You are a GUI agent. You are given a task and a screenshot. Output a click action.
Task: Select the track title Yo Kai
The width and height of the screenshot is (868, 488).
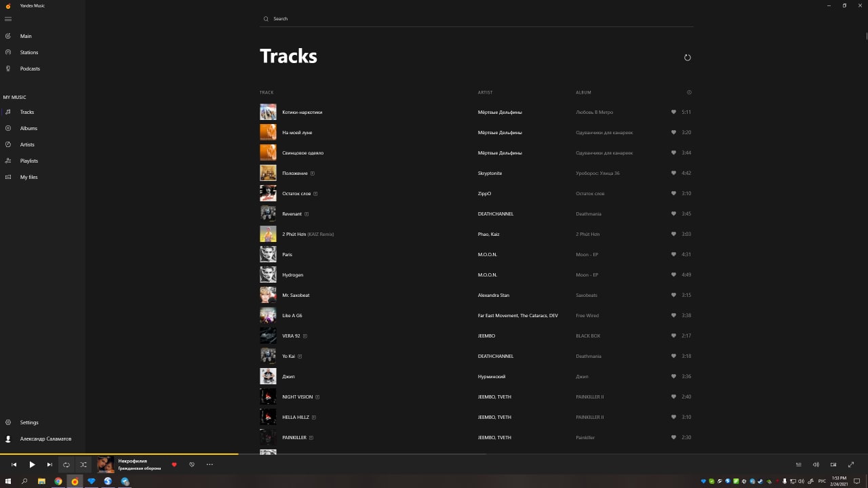[289, 356]
